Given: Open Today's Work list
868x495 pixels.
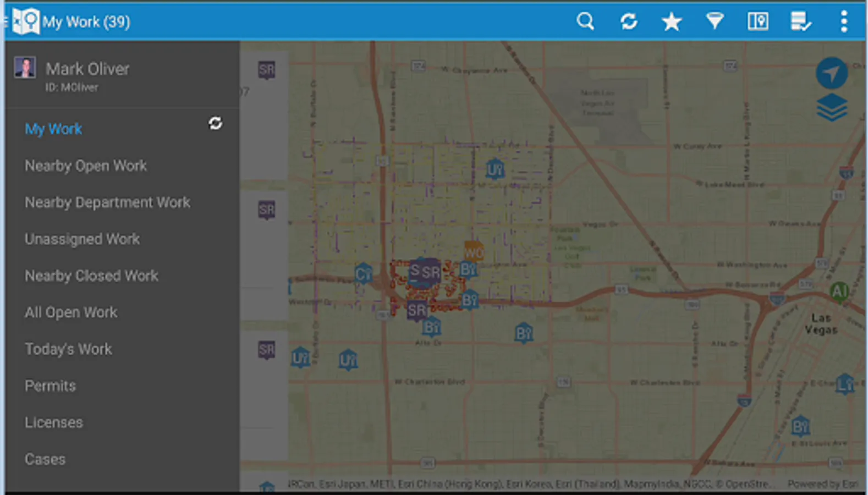Looking at the screenshot, I should pyautogui.click(x=68, y=349).
